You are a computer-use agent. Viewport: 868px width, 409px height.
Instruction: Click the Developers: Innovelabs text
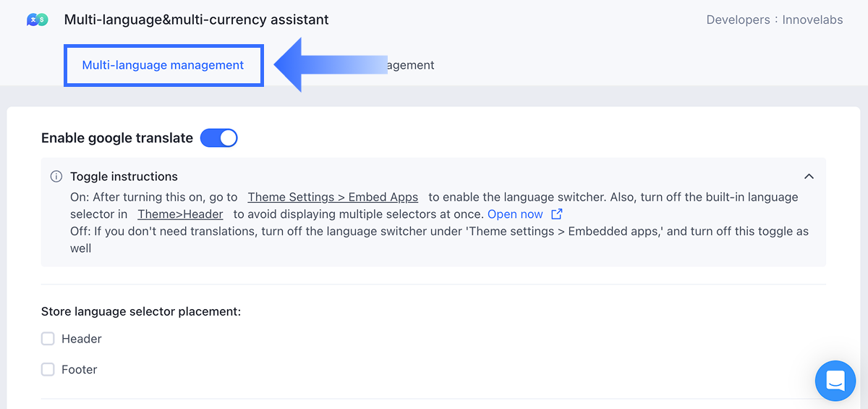point(774,20)
